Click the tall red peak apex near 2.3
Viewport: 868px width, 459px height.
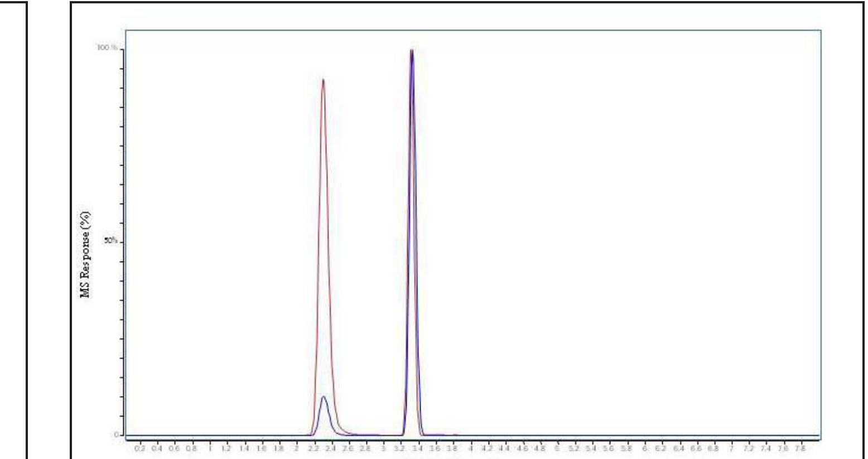tap(323, 80)
